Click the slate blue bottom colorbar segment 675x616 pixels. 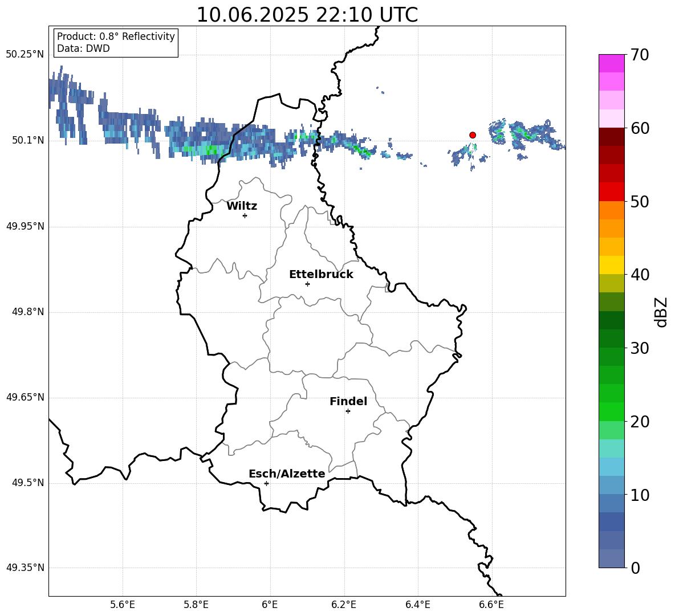coord(611,558)
